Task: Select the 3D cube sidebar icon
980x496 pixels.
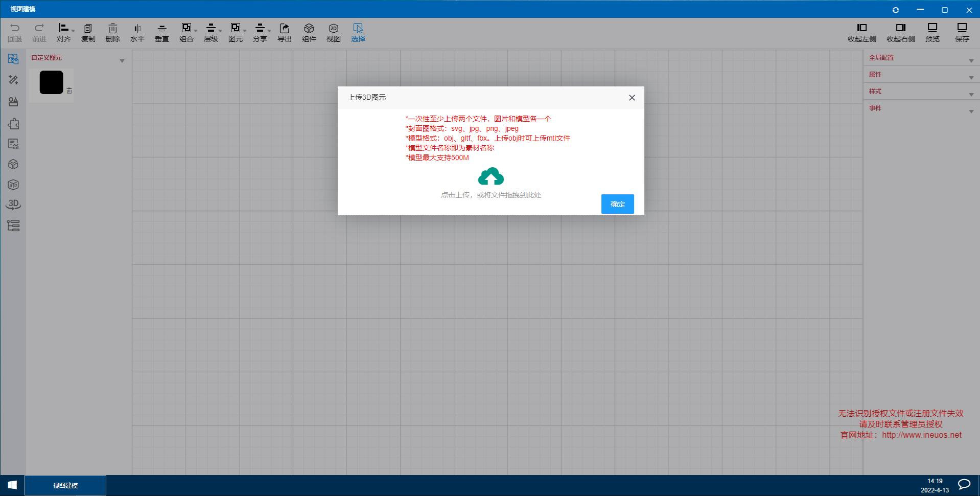Action: (x=13, y=185)
